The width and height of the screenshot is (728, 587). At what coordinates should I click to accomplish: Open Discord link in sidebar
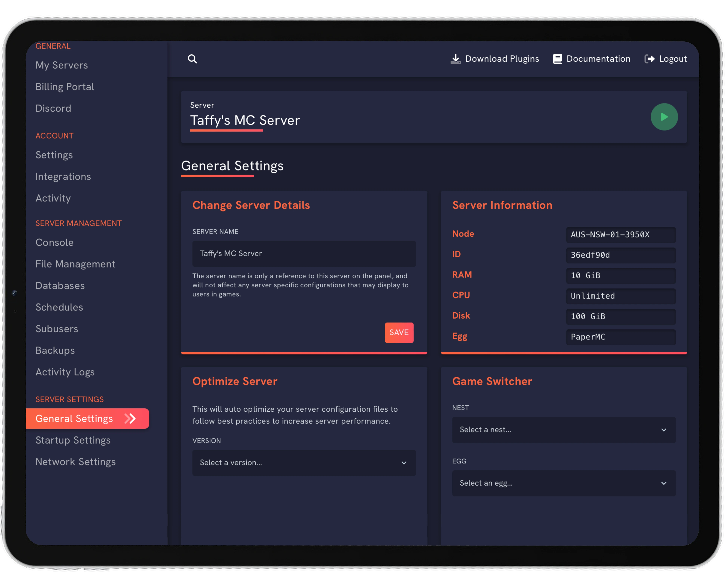(53, 108)
